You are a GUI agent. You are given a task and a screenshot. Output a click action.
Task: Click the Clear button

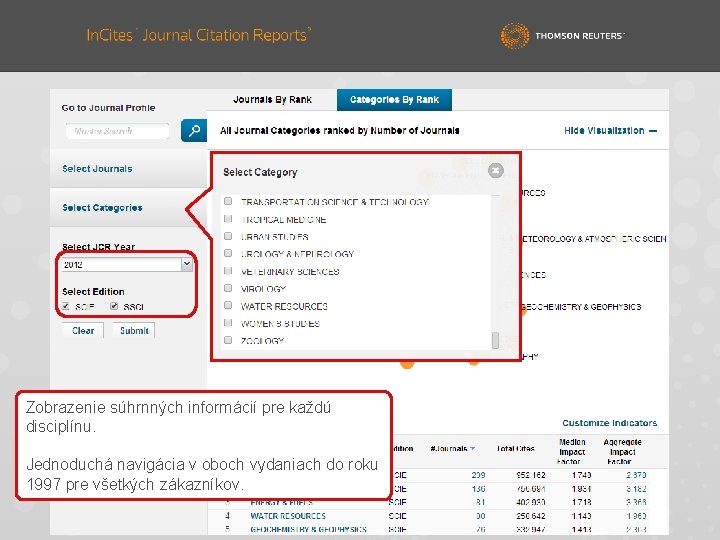coord(83,331)
